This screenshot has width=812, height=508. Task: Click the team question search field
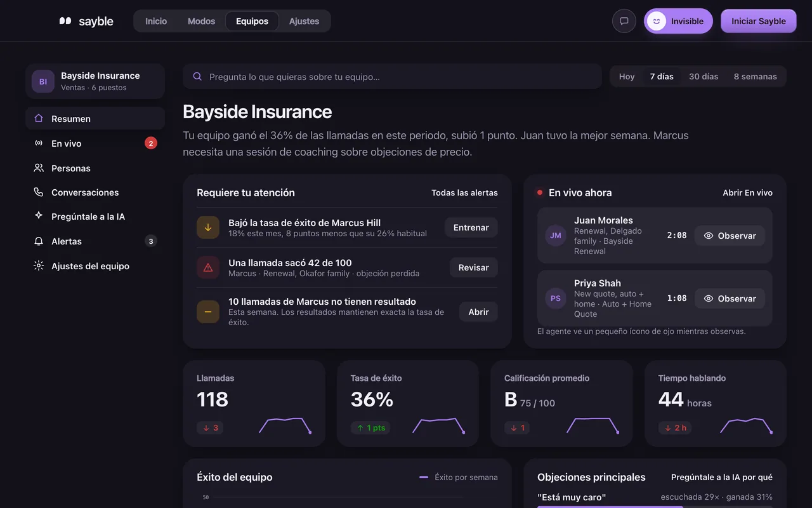point(392,76)
